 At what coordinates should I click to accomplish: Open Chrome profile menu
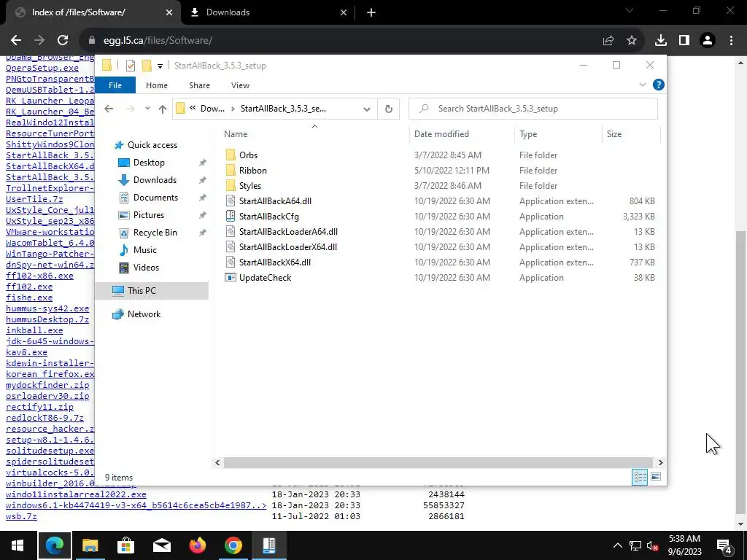pos(708,41)
